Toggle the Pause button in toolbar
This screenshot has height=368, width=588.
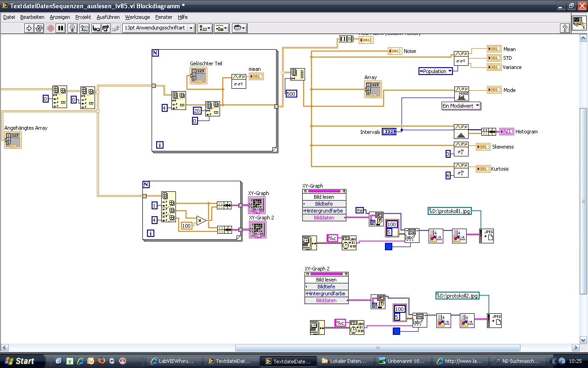tap(61, 28)
